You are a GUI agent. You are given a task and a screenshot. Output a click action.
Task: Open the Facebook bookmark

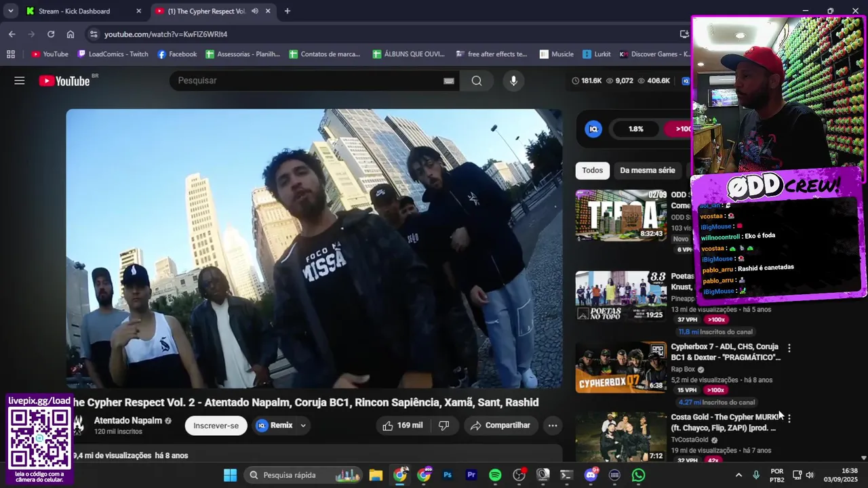(x=177, y=54)
